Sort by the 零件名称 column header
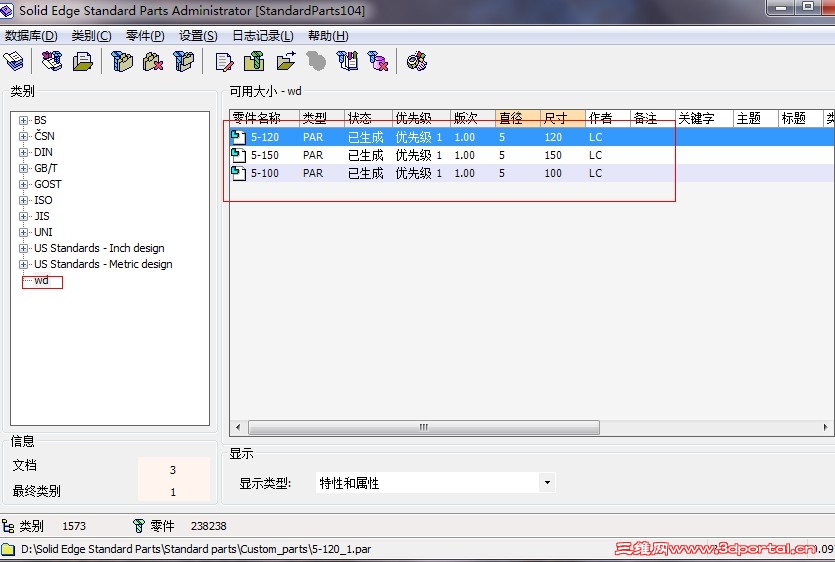 click(264, 118)
